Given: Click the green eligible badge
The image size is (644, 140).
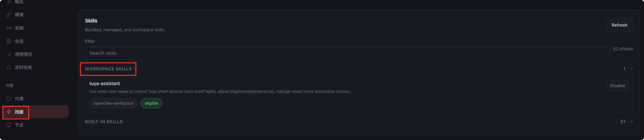Looking at the screenshot, I should click(151, 103).
